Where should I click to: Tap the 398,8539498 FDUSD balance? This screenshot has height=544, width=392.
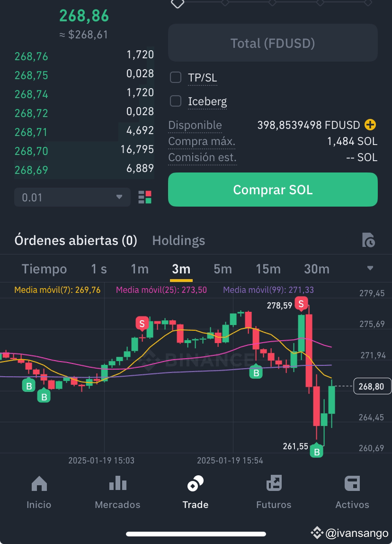[309, 125]
